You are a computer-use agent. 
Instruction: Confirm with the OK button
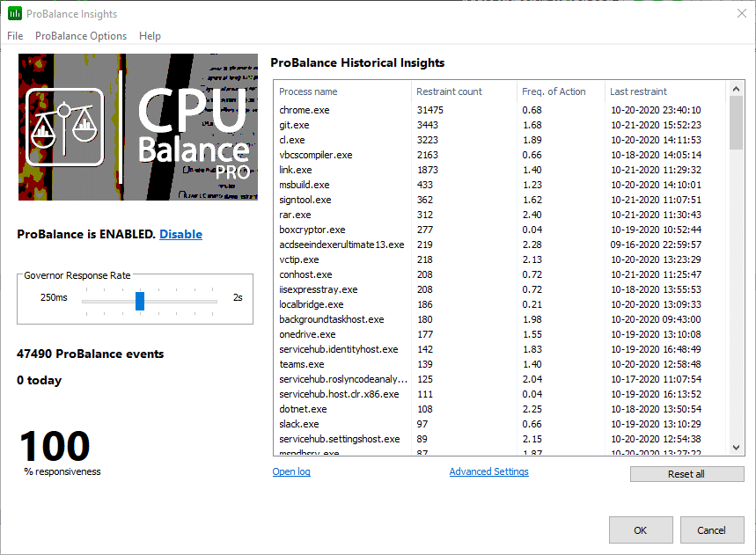pos(641,530)
